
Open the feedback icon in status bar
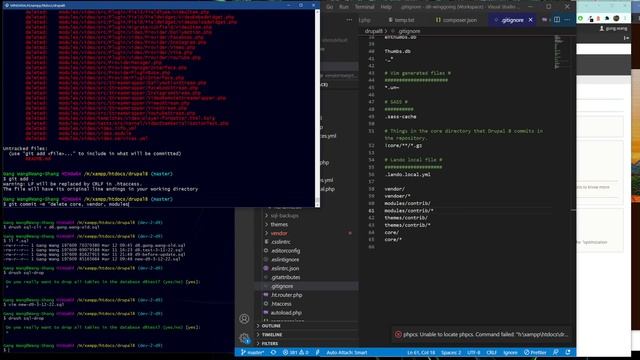[556, 352]
